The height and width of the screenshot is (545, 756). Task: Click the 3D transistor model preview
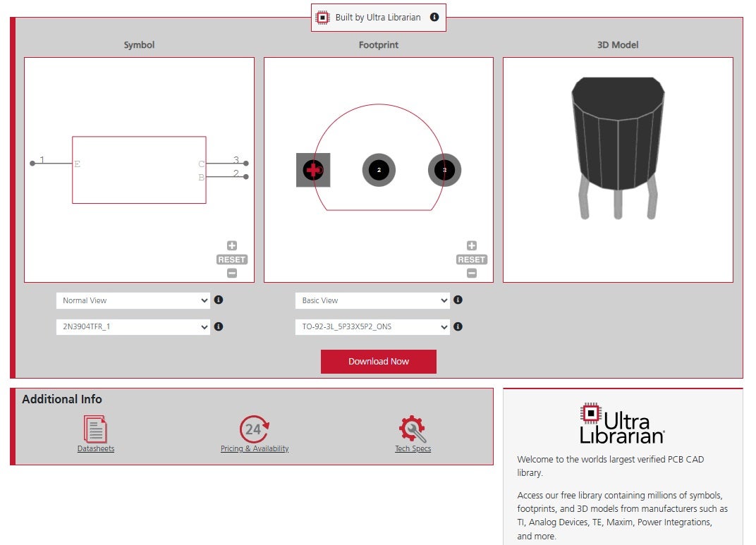[x=618, y=148]
